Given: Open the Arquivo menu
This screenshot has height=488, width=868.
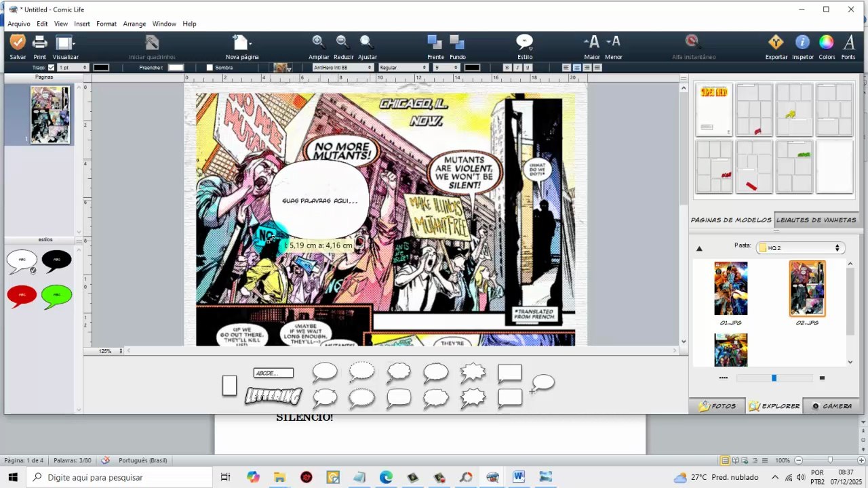Looking at the screenshot, I should pos(19,24).
